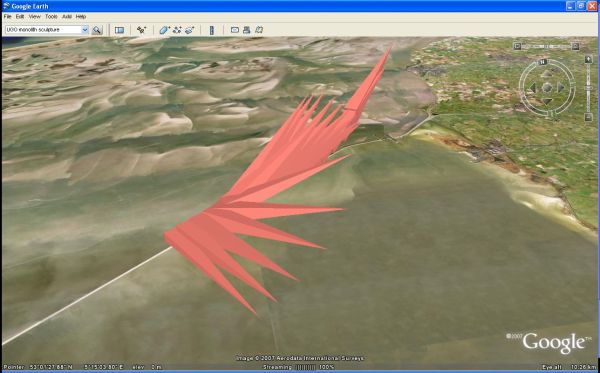This screenshot has width=600, height=373.
Task: Click the magnifier search button
Action: pos(97,30)
